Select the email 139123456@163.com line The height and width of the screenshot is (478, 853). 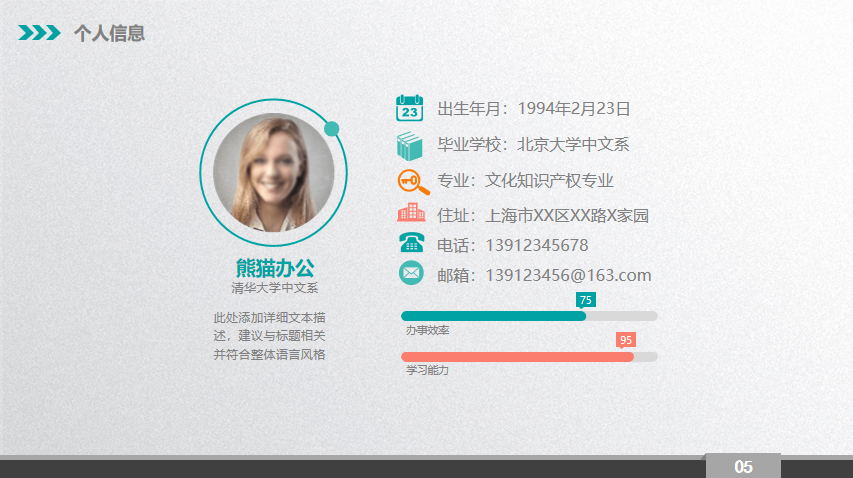tap(544, 276)
